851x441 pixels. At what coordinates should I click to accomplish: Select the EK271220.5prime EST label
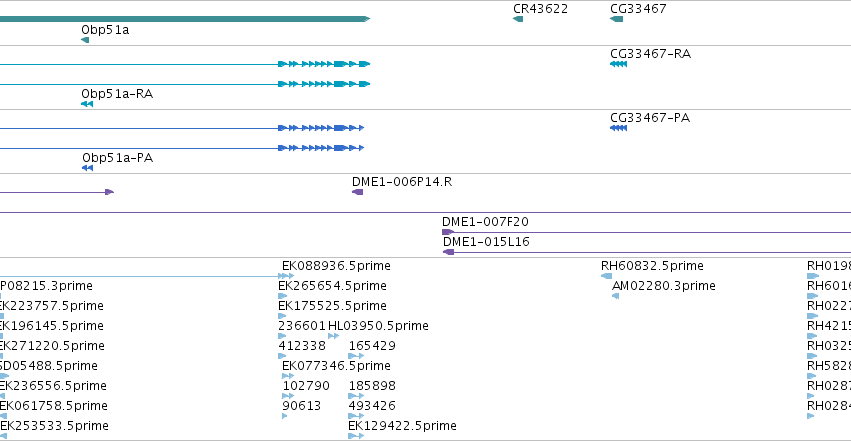coord(52,346)
